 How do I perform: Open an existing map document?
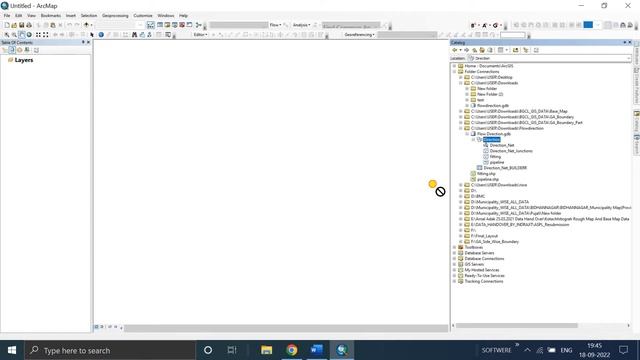pos(14,25)
